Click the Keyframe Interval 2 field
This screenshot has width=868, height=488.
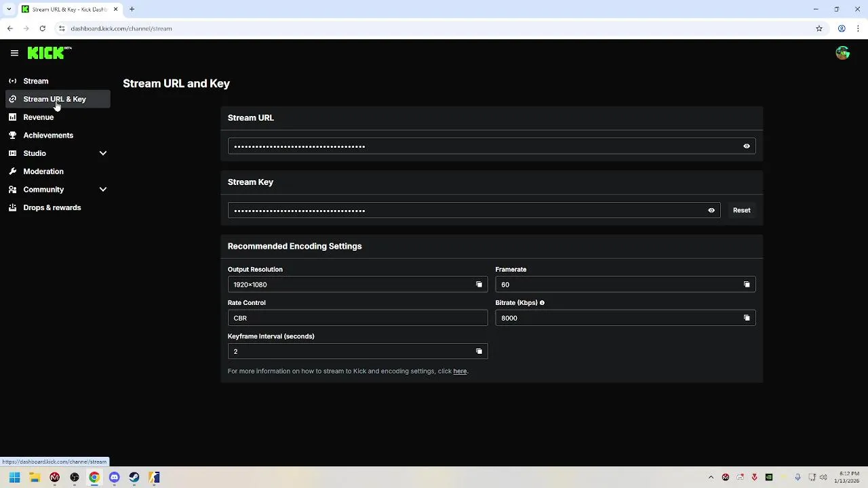pyautogui.click(x=357, y=351)
